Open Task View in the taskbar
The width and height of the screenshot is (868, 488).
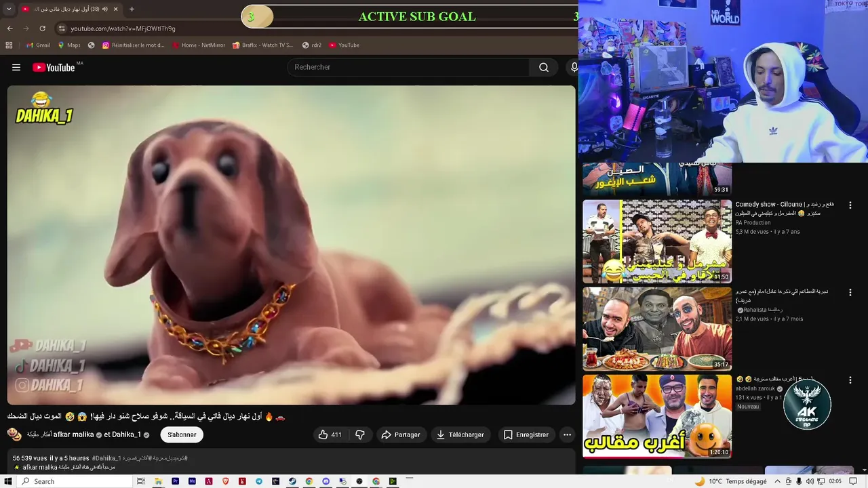[141, 481]
